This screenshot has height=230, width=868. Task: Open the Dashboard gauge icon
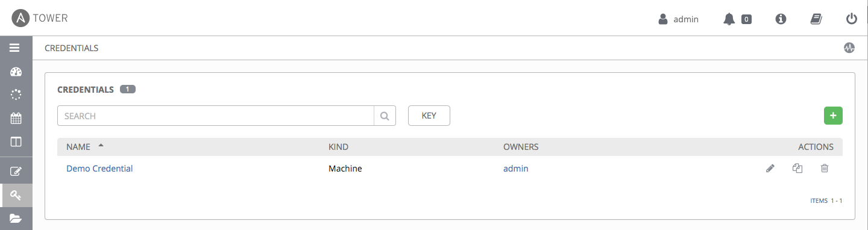(16, 72)
